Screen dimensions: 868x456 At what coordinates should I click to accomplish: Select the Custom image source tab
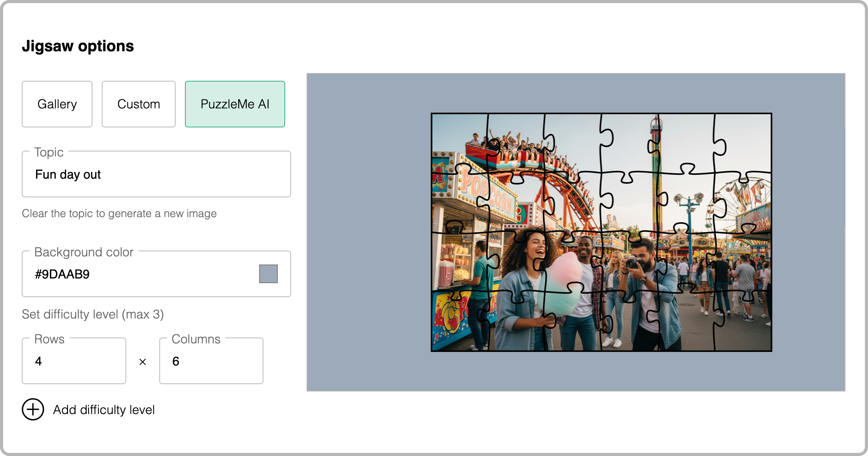click(x=139, y=104)
